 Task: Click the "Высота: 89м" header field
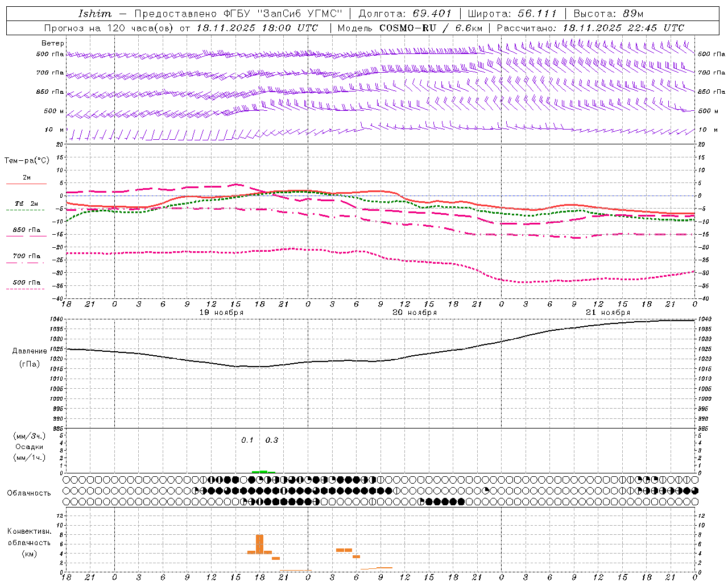pyautogui.click(x=608, y=14)
